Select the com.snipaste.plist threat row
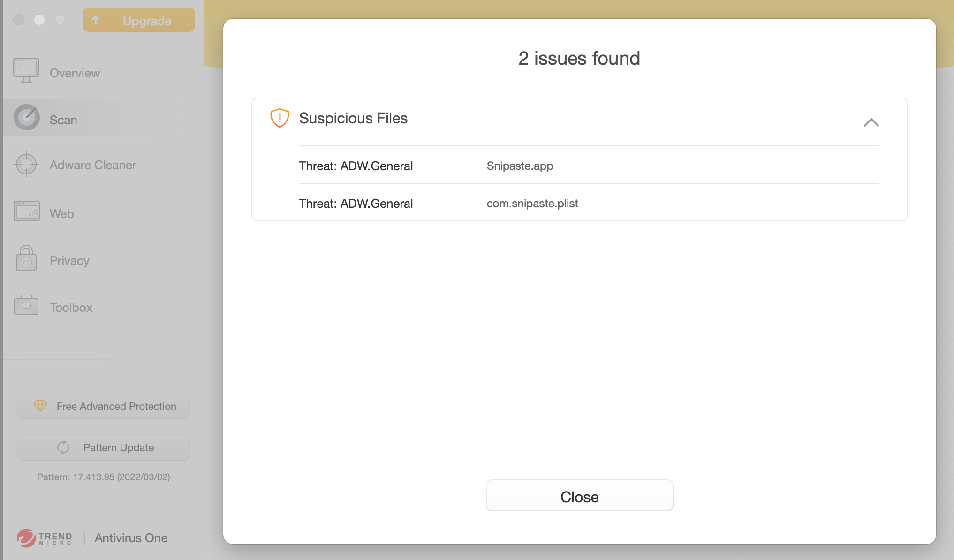The image size is (954, 560). tap(532, 204)
